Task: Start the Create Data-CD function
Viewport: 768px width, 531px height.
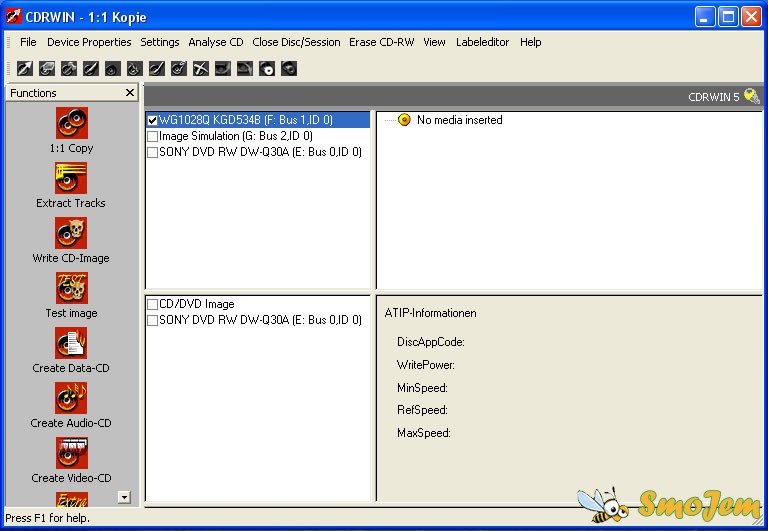Action: pos(72,343)
